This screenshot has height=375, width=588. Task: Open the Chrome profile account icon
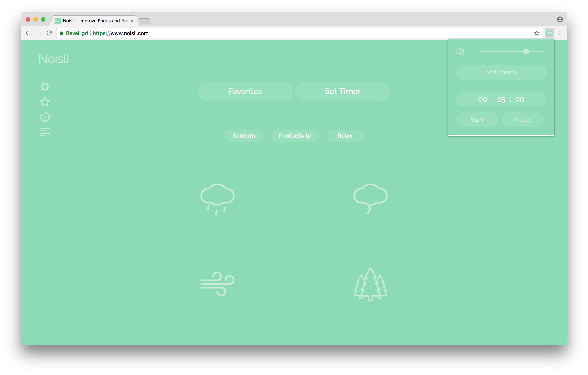(560, 19)
